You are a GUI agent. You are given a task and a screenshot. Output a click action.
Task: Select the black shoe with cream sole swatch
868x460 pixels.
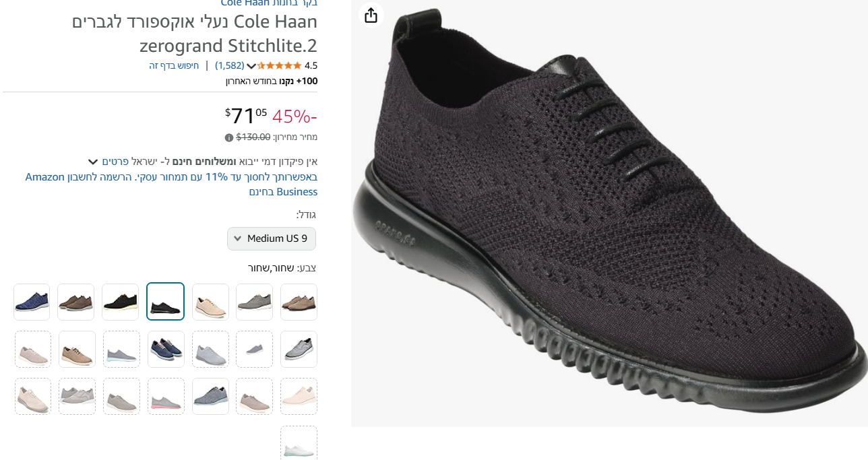121,302
